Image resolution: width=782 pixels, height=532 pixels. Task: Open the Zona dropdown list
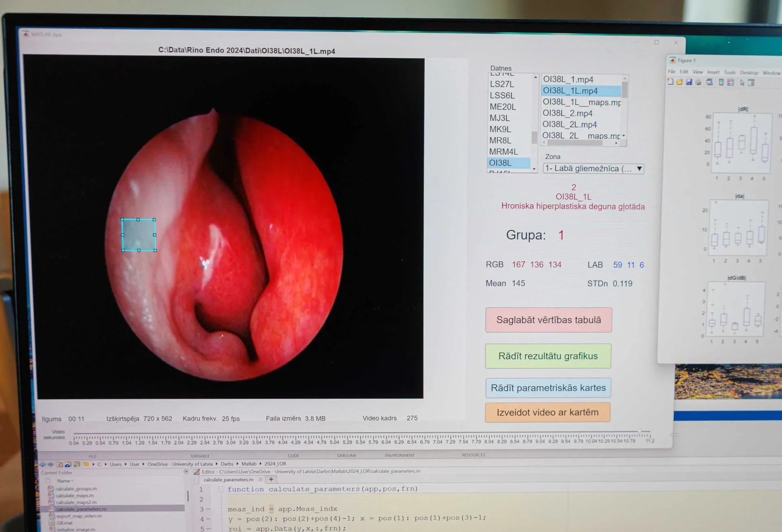639,169
